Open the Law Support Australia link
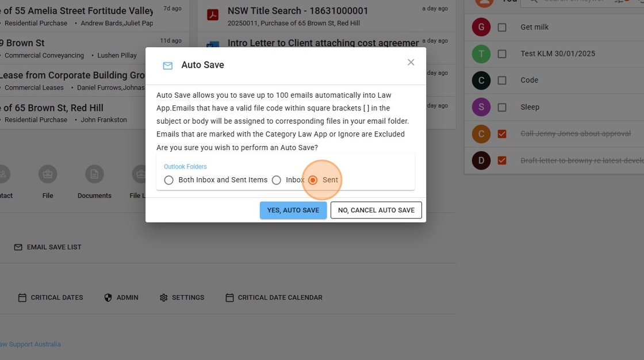Image resolution: width=644 pixels, height=360 pixels. pos(30,344)
